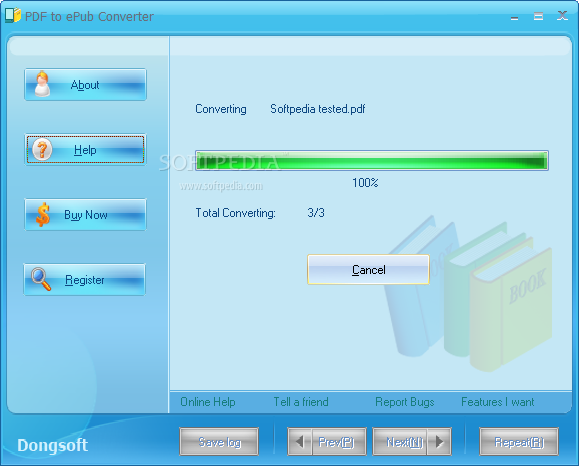Maximize the converter window

click(538, 16)
